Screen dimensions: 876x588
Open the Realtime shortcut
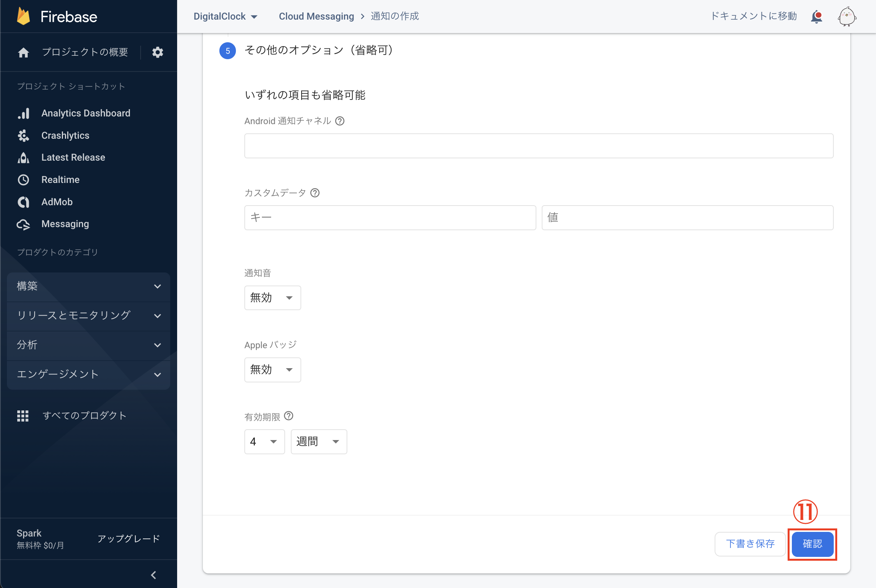click(x=60, y=179)
